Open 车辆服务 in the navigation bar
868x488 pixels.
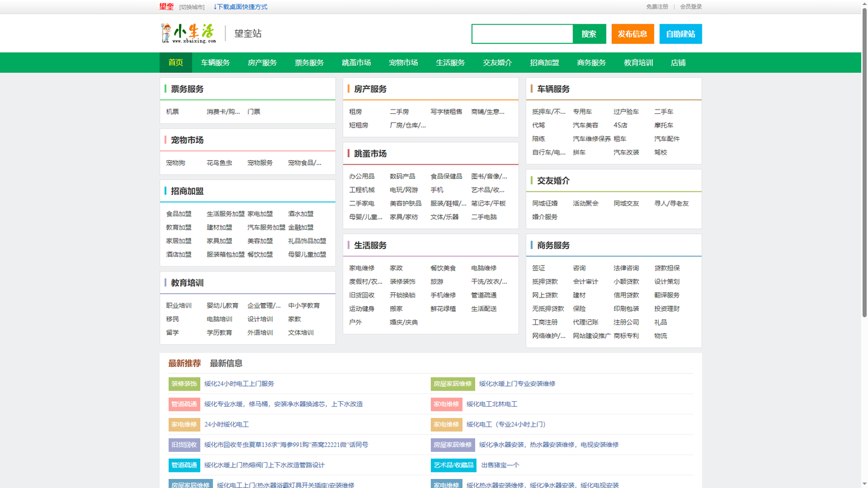point(215,63)
